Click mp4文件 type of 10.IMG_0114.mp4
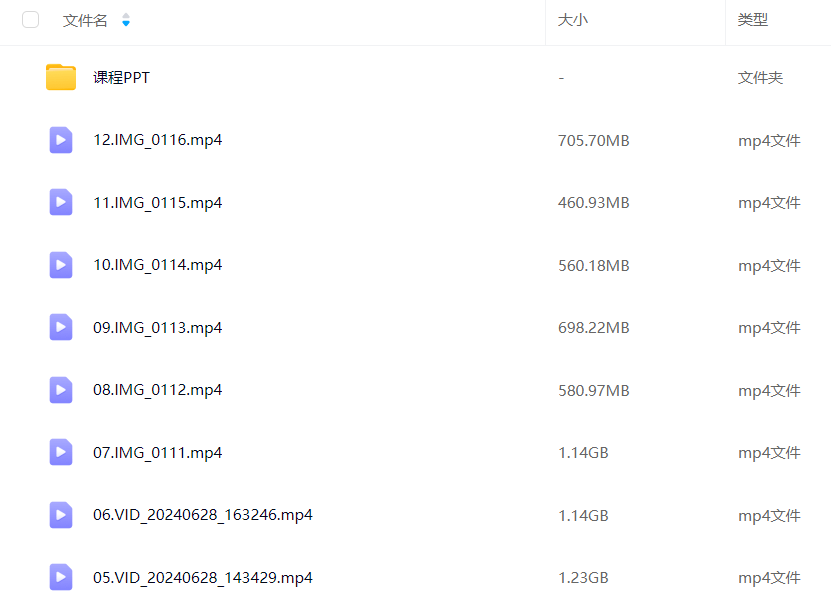Viewport: 831px width, 610px height. tap(769, 266)
